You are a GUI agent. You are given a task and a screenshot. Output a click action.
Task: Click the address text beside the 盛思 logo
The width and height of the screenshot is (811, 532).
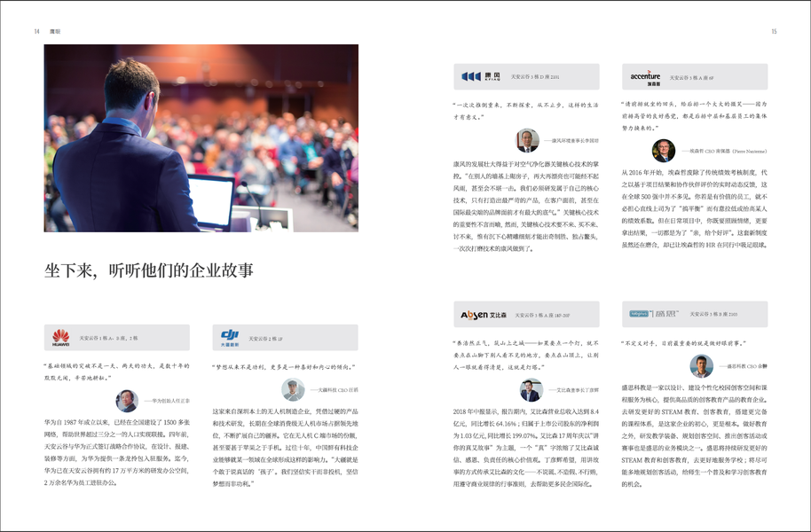tap(713, 314)
